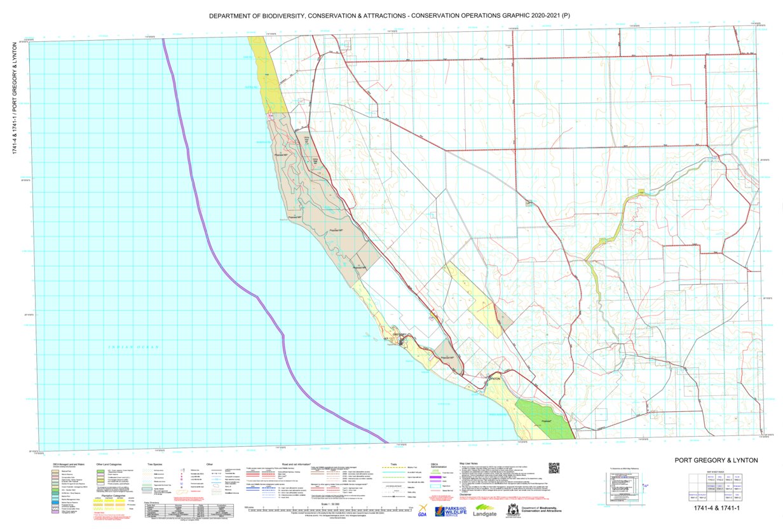Click the Western Australia coat of arms crest
This screenshot has width=783, height=532.
click(512, 511)
